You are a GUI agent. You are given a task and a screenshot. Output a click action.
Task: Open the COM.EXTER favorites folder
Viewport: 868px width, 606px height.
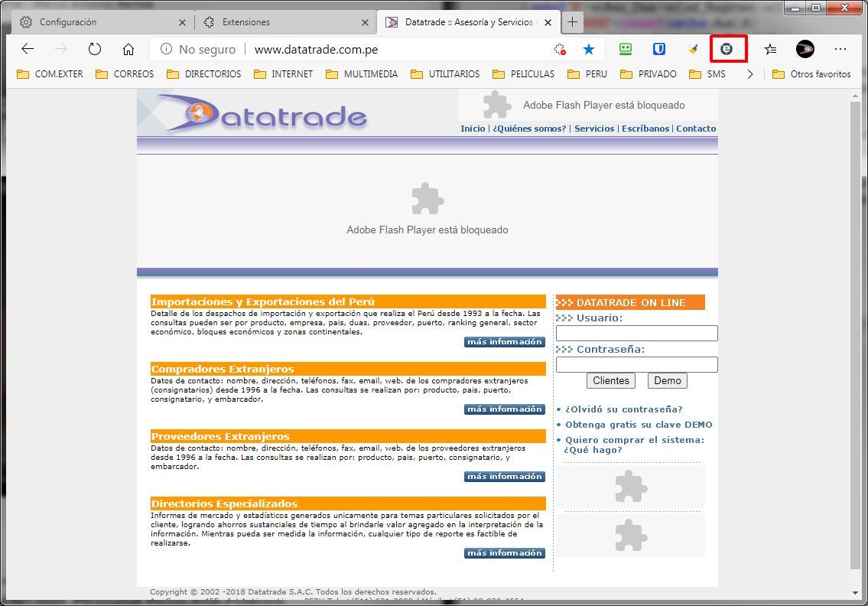(50, 74)
